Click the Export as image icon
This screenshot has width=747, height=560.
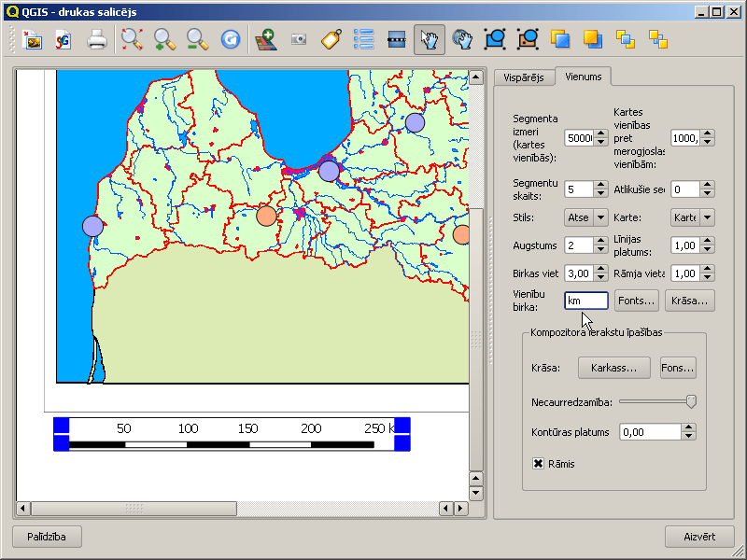point(33,40)
